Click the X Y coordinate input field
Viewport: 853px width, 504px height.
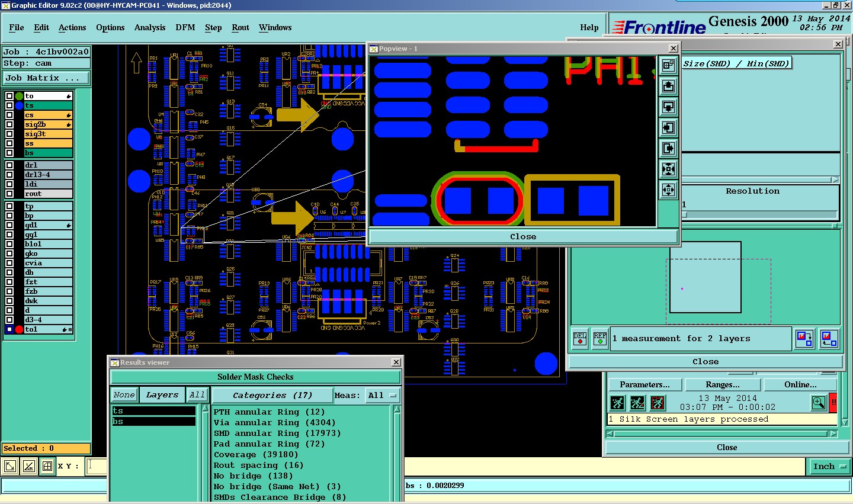coord(97,466)
